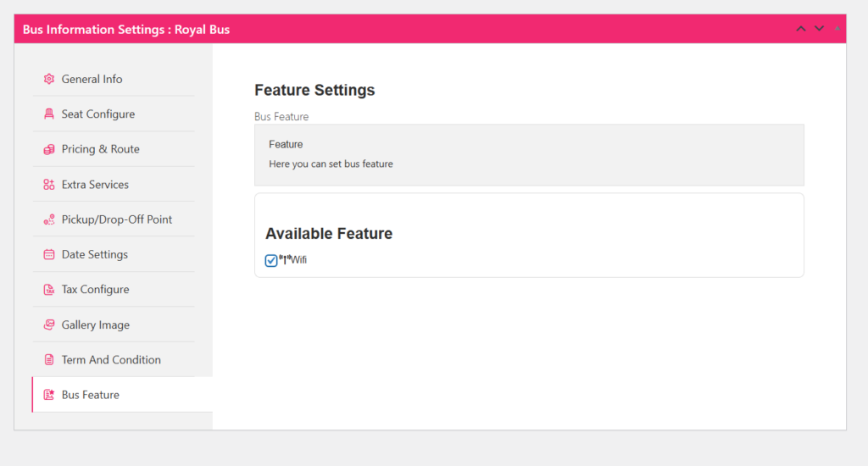
Task: Click the Date Settings calendar icon
Action: 49,254
